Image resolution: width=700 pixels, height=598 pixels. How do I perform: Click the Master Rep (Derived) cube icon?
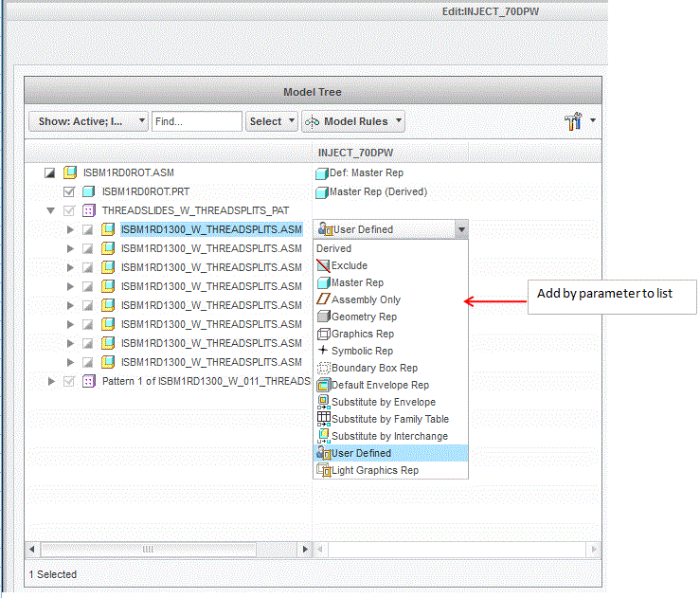322,192
